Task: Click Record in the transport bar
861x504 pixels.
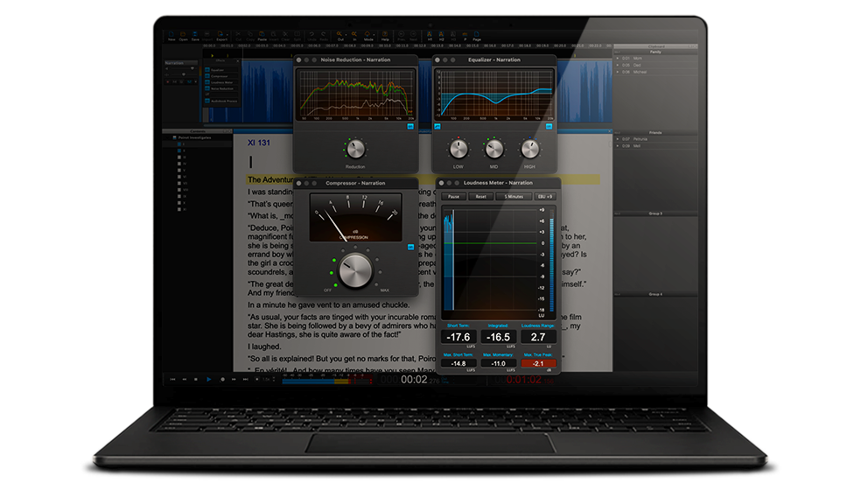Action: 223,380
